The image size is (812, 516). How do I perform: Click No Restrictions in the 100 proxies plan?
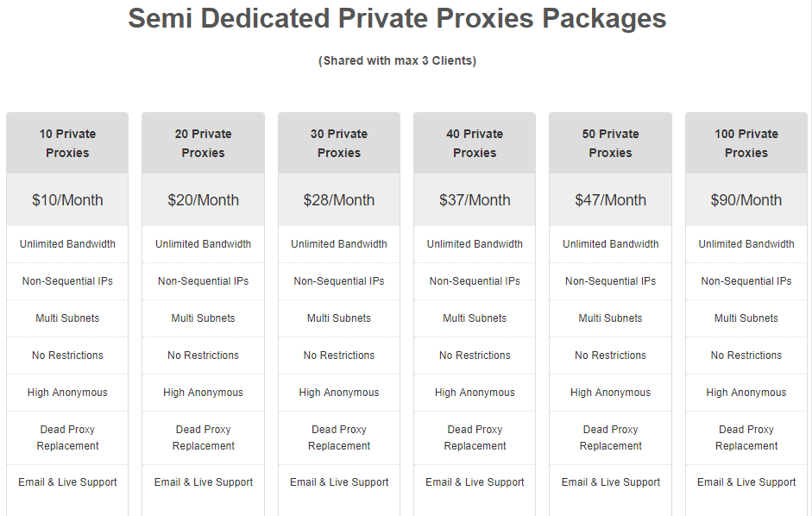click(746, 356)
